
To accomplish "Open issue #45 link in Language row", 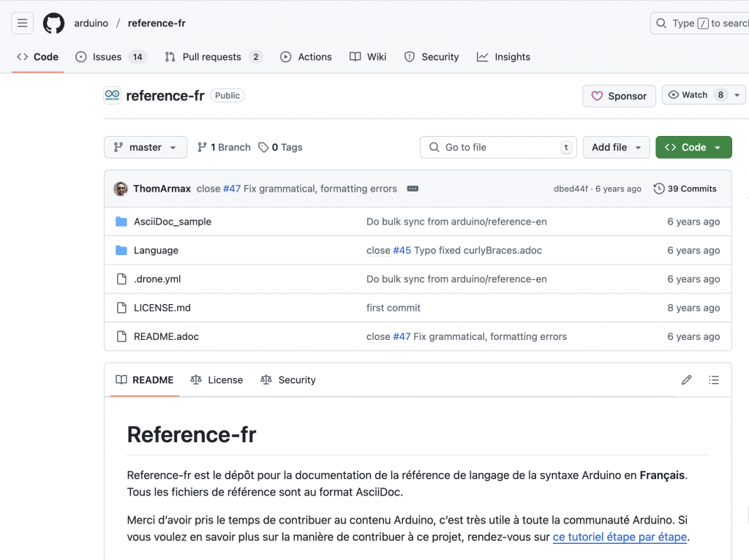I will (402, 250).
